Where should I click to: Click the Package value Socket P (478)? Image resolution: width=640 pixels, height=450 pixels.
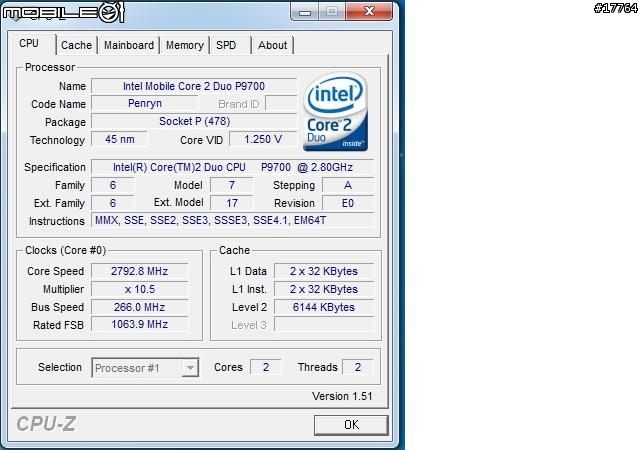click(194, 121)
